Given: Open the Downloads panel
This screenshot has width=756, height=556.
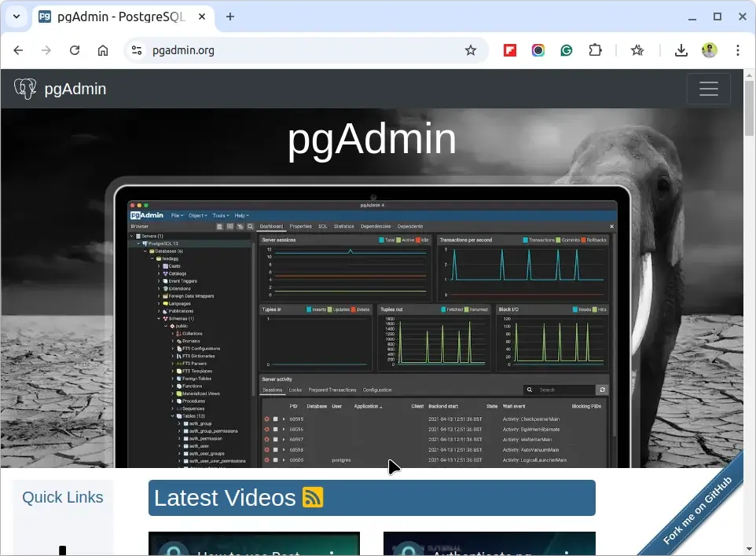Looking at the screenshot, I should tap(681, 50).
